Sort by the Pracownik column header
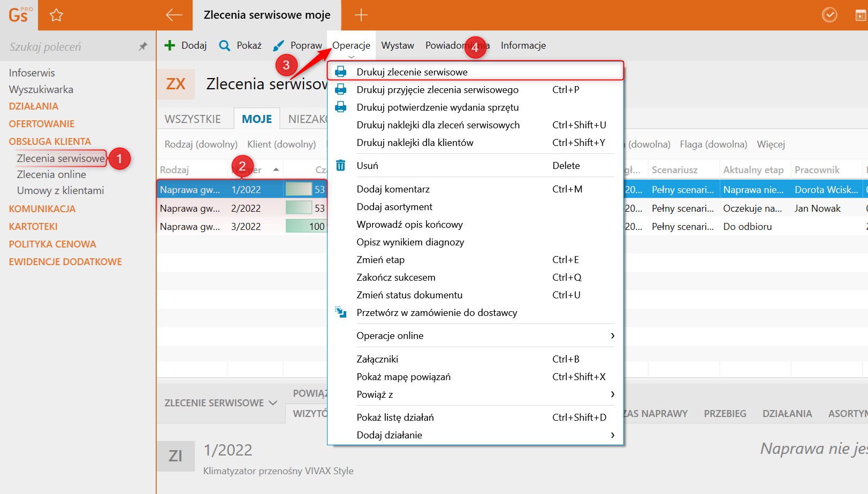This screenshot has height=494, width=868. (817, 169)
